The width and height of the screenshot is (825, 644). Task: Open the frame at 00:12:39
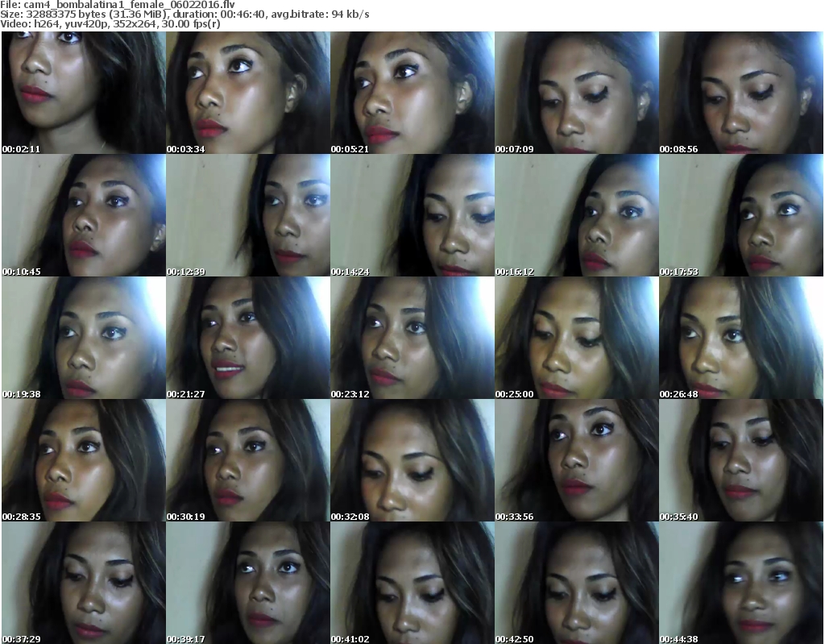click(248, 215)
